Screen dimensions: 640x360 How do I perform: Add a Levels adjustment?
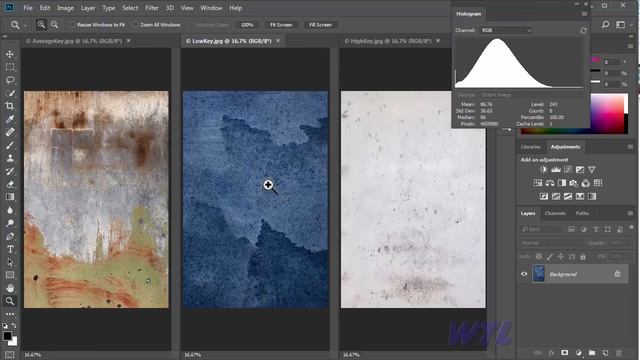(556, 169)
